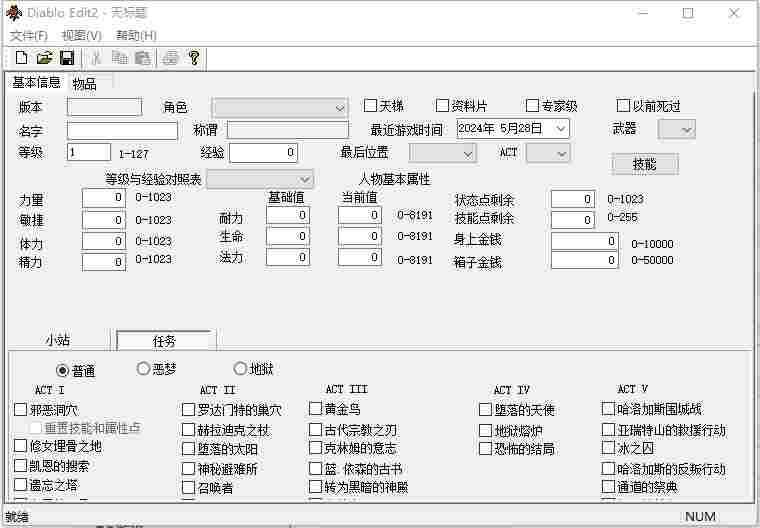Enable the 专家级 checkbox
This screenshot has width=760, height=528.
click(x=532, y=105)
